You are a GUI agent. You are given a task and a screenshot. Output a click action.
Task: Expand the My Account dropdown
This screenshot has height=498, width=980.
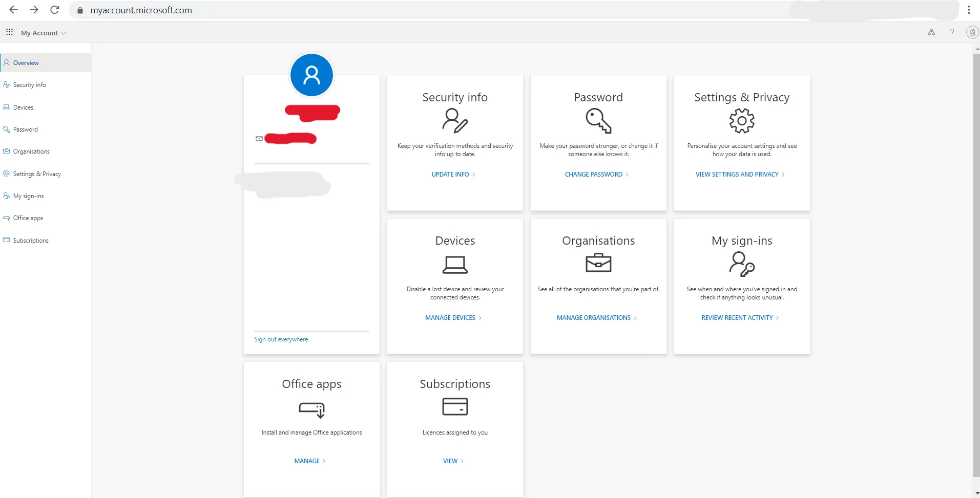pos(43,33)
